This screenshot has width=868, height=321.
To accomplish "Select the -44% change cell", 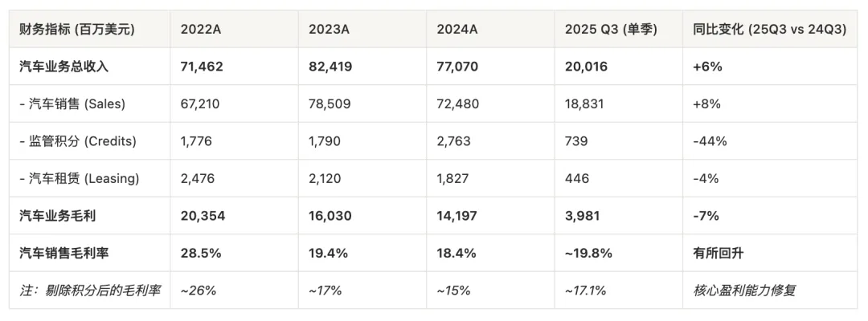I will (710, 141).
